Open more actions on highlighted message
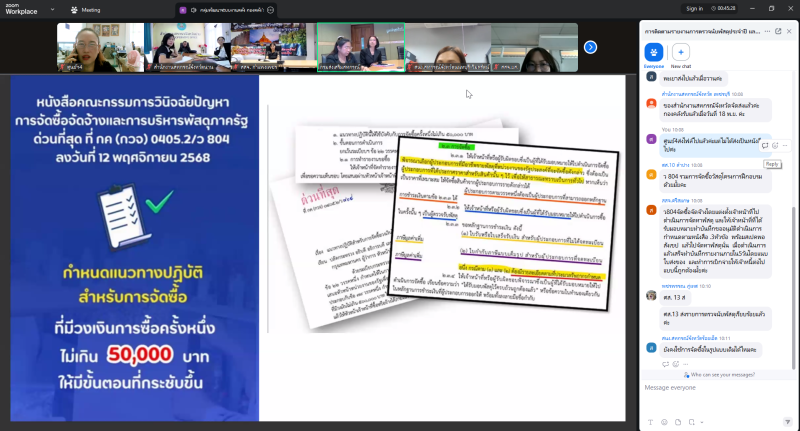Image resolution: width=800 pixels, height=431 pixels. click(x=784, y=146)
